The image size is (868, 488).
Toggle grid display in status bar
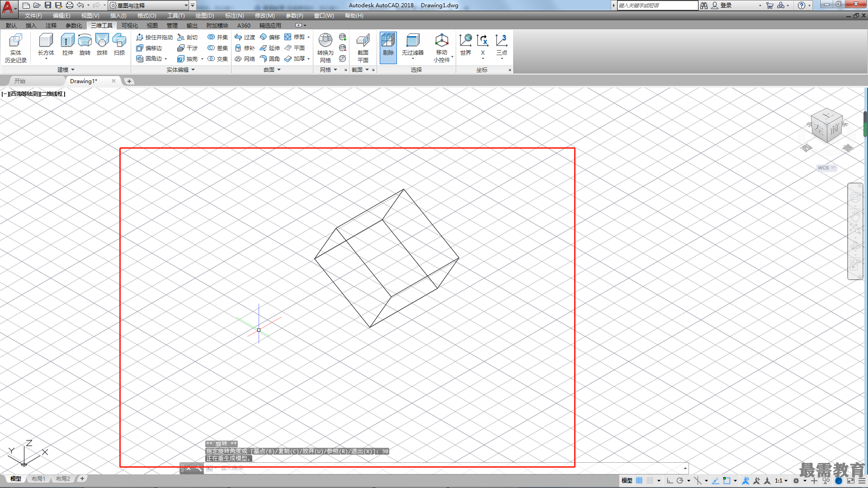(639, 480)
